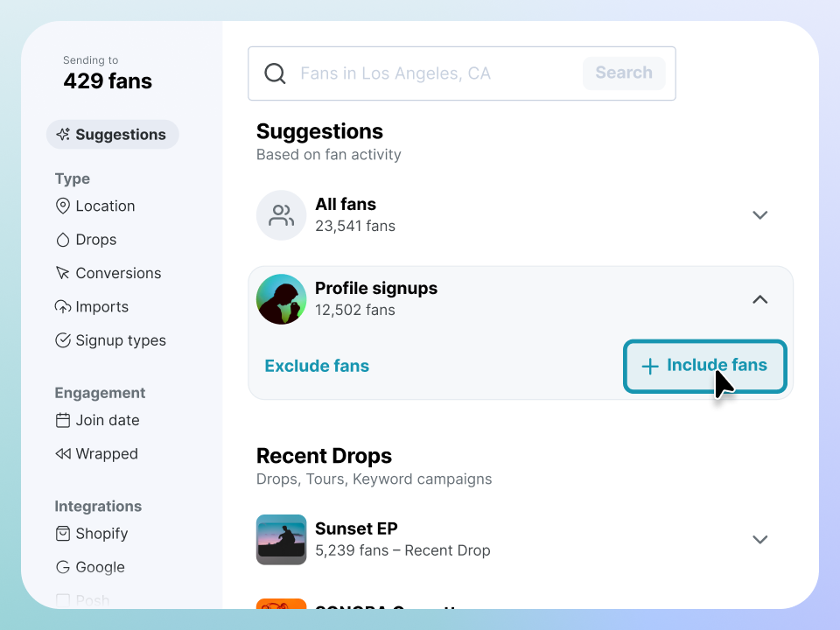This screenshot has height=630, width=840.
Task: Click the Profile signups avatar image
Action: click(281, 299)
